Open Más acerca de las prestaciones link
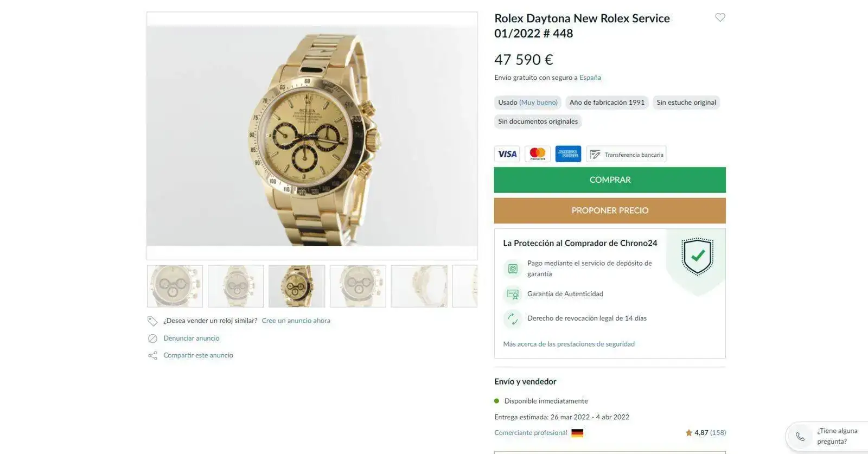Image resolution: width=868 pixels, height=454 pixels. [x=569, y=344]
